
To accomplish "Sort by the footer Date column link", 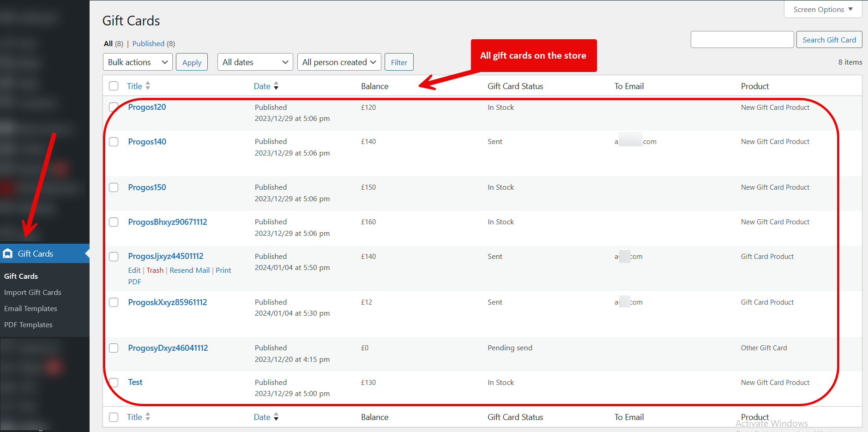I will 262,417.
